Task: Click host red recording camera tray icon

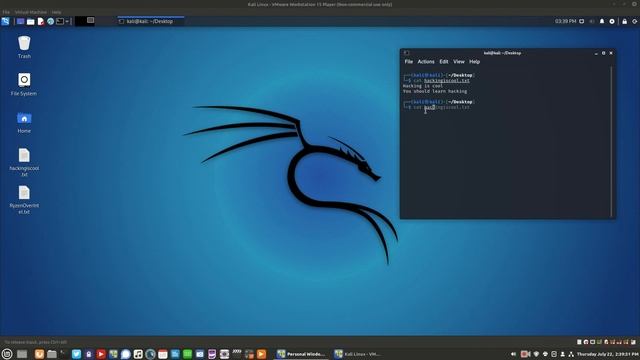Action: [x=525, y=354]
